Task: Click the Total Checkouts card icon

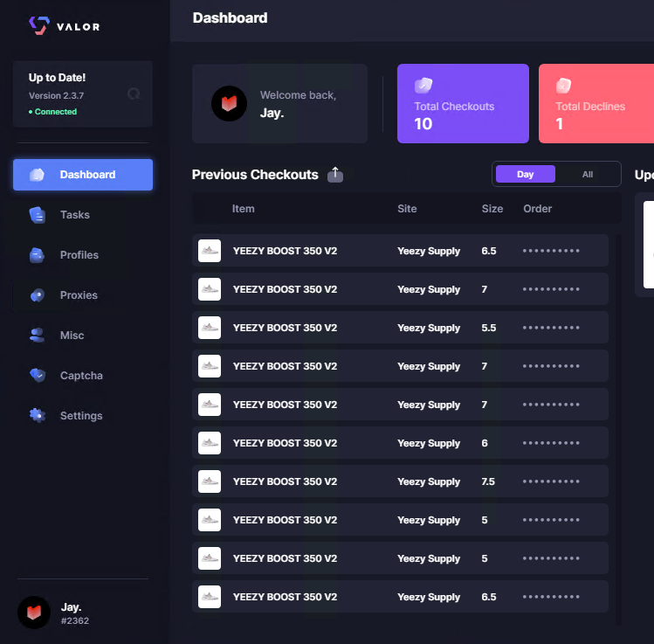Action: [x=423, y=86]
